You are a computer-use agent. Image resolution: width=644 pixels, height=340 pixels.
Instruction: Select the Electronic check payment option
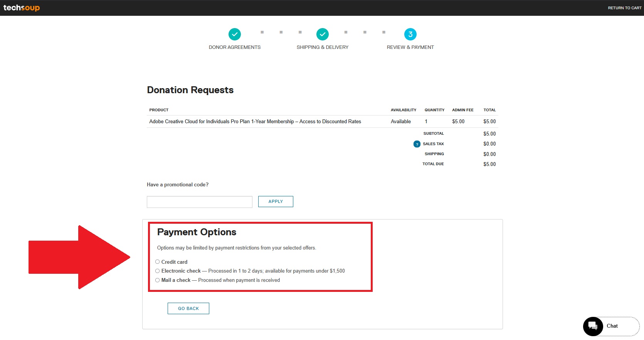tap(157, 271)
